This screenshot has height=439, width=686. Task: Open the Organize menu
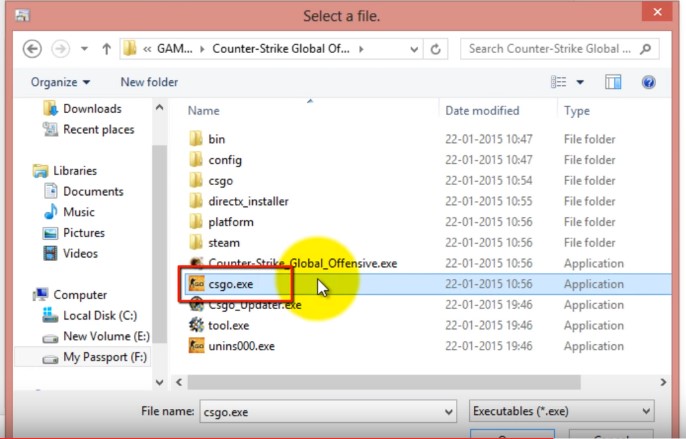[60, 82]
